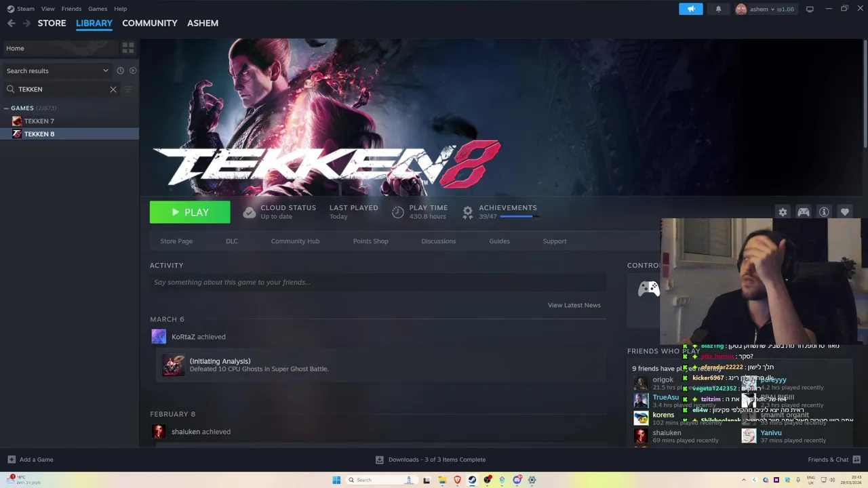
Task: Open the Support link
Action: point(555,241)
